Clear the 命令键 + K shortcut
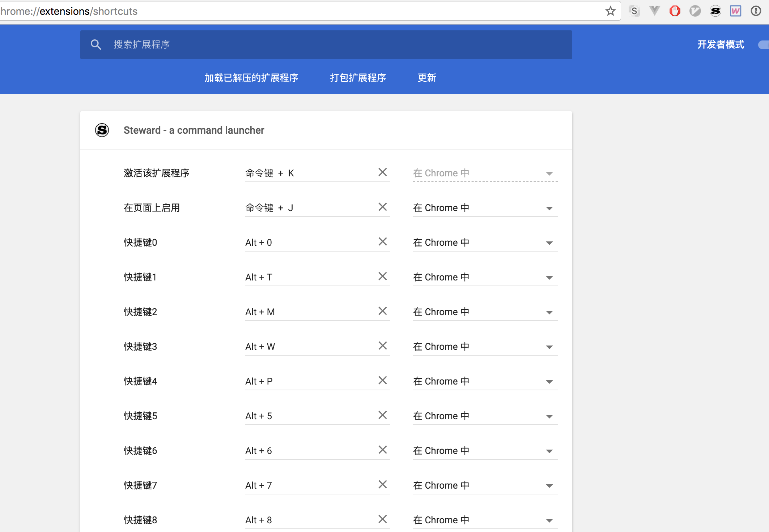The height and width of the screenshot is (532, 769). click(382, 172)
